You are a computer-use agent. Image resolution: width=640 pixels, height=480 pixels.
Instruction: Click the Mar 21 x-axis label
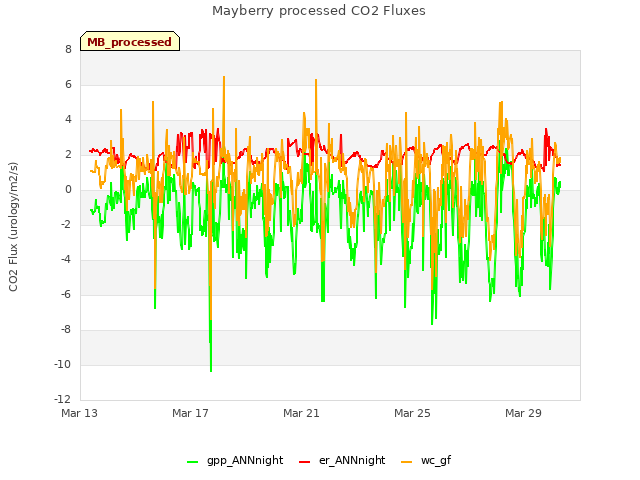(x=301, y=413)
